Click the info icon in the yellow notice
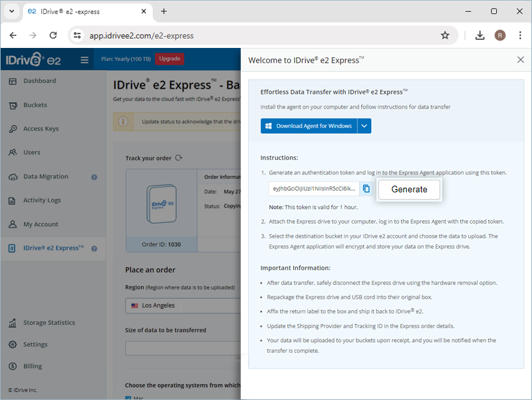This screenshot has width=532, height=400. click(123, 122)
